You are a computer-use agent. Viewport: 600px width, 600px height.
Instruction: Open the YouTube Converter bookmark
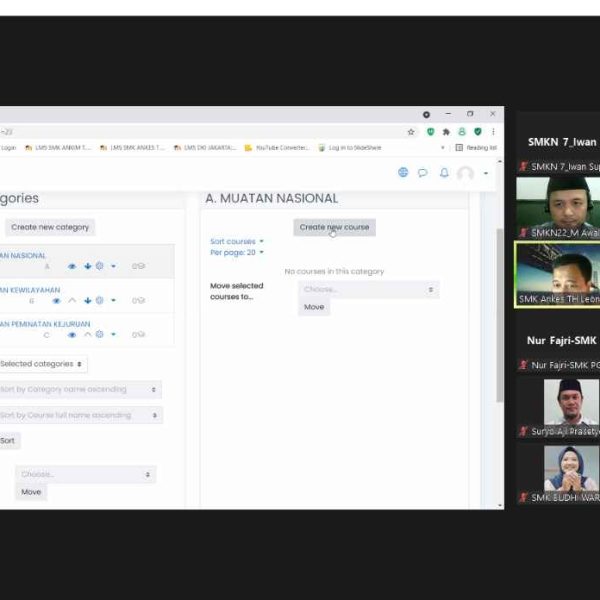(x=277, y=148)
